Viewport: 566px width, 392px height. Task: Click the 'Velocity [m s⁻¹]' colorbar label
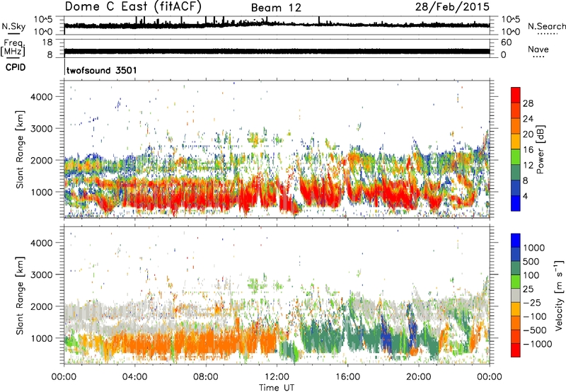click(x=559, y=295)
